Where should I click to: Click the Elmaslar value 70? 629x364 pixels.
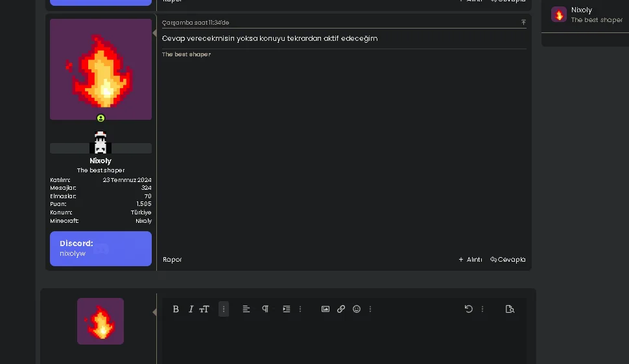click(148, 196)
